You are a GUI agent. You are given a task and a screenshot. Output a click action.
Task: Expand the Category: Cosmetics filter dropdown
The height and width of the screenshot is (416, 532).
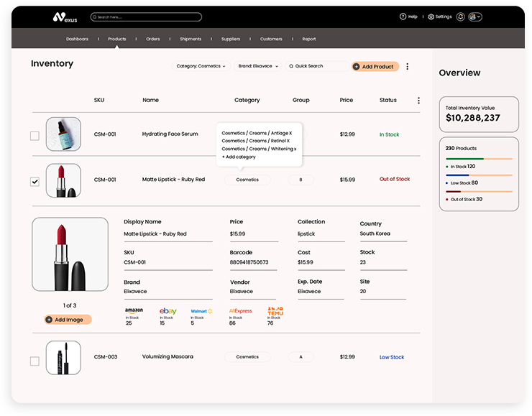201,66
